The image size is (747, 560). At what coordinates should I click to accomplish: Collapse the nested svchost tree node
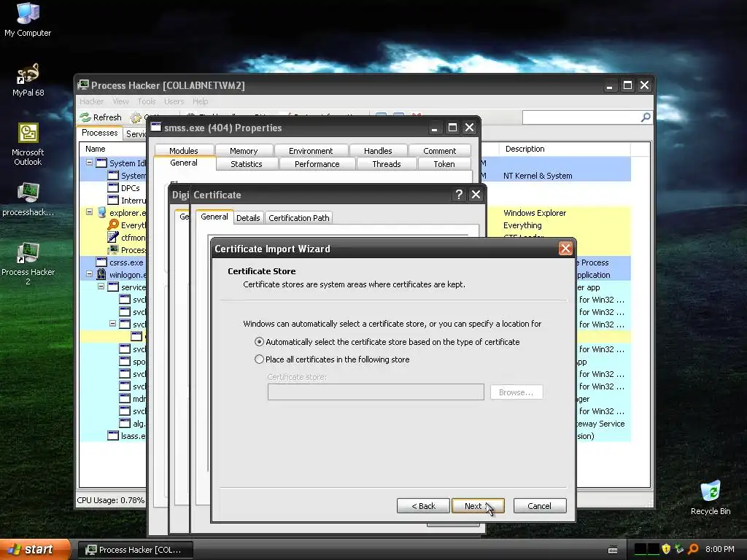[112, 323]
